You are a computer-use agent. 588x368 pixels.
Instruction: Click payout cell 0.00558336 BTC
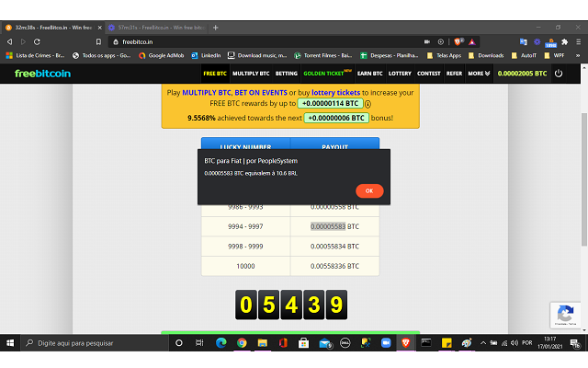coord(334,266)
